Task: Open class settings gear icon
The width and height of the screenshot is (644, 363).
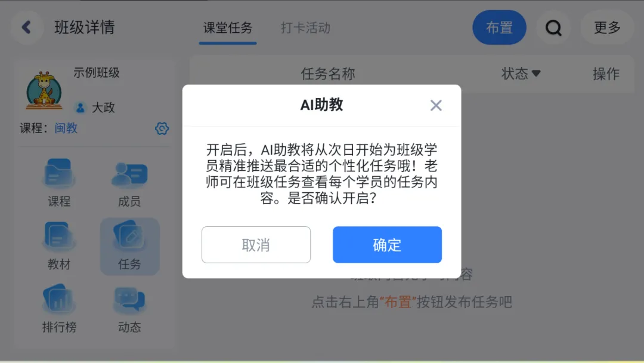Action: [x=162, y=128]
